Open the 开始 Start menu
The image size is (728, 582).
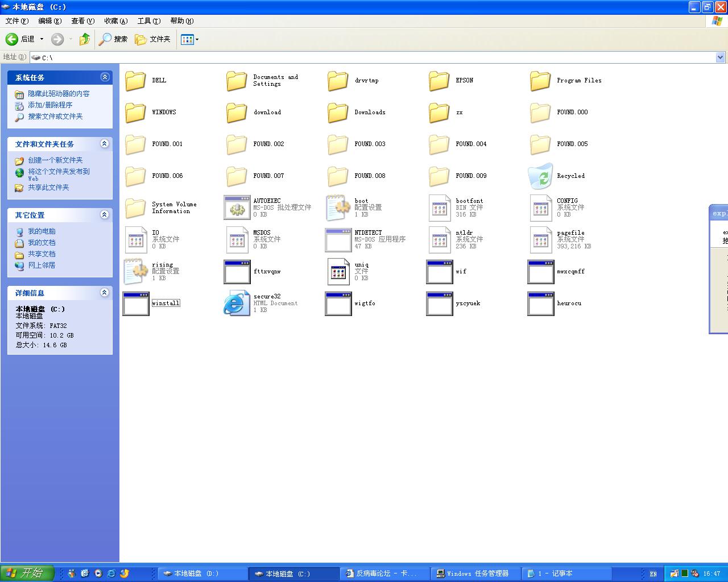tap(27, 573)
